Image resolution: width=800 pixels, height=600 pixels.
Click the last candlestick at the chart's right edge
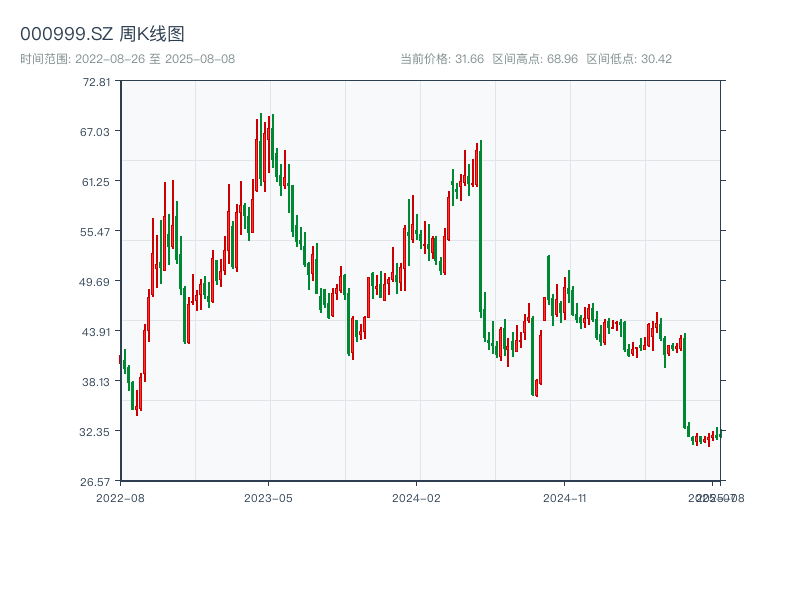pos(720,434)
